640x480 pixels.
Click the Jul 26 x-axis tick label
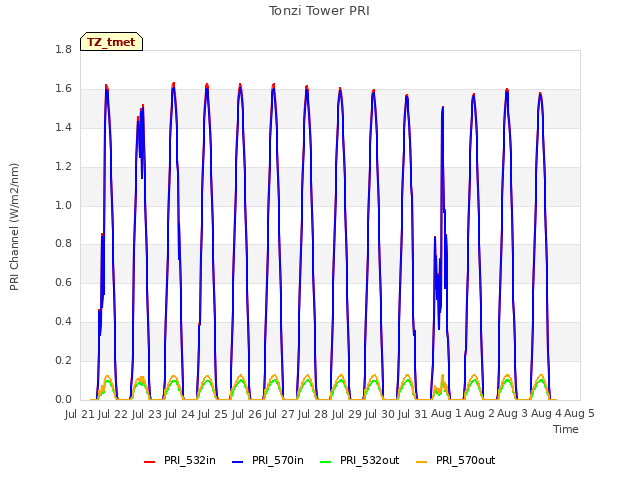(x=247, y=414)
